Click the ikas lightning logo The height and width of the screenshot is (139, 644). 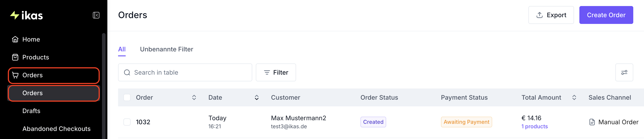[x=15, y=15]
